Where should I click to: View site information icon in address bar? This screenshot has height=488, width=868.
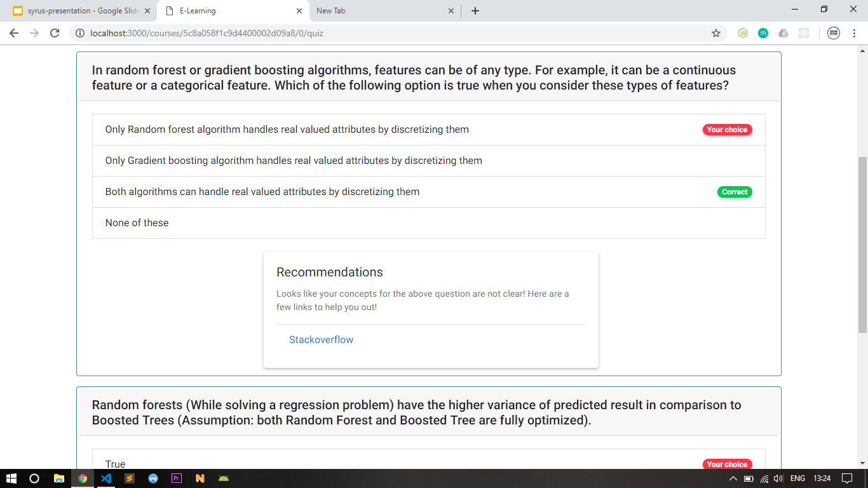click(81, 33)
